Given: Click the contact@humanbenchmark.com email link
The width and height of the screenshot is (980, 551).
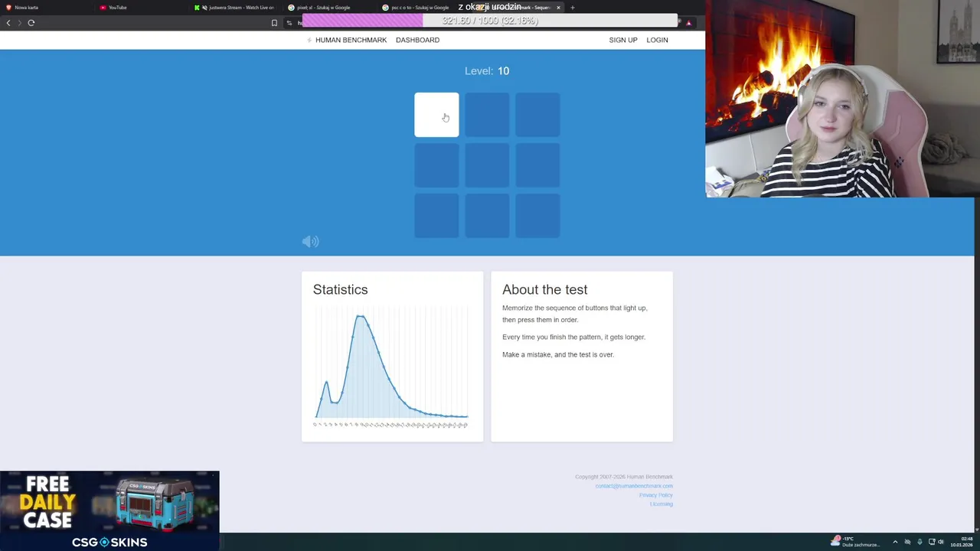Looking at the screenshot, I should coord(634,486).
